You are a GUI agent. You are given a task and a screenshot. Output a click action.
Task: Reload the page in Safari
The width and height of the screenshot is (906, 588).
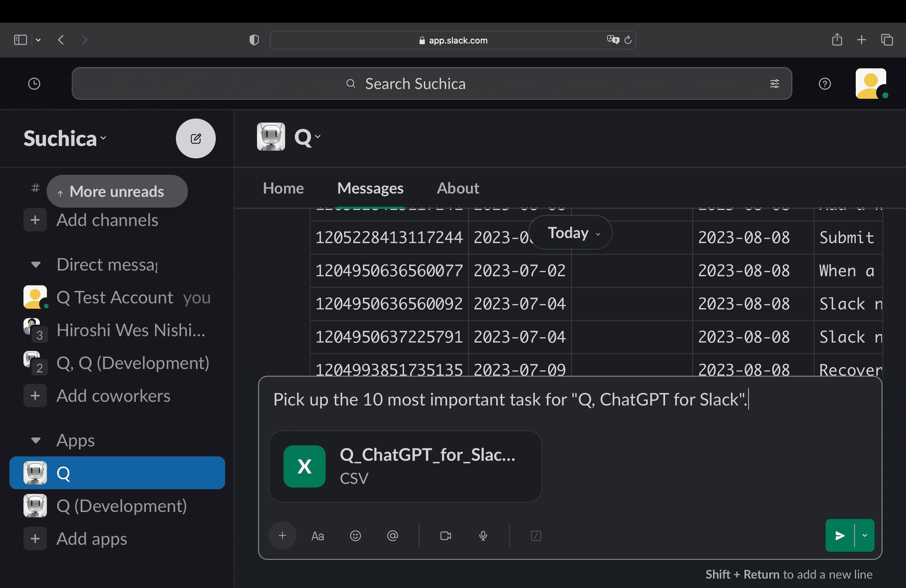(x=628, y=40)
